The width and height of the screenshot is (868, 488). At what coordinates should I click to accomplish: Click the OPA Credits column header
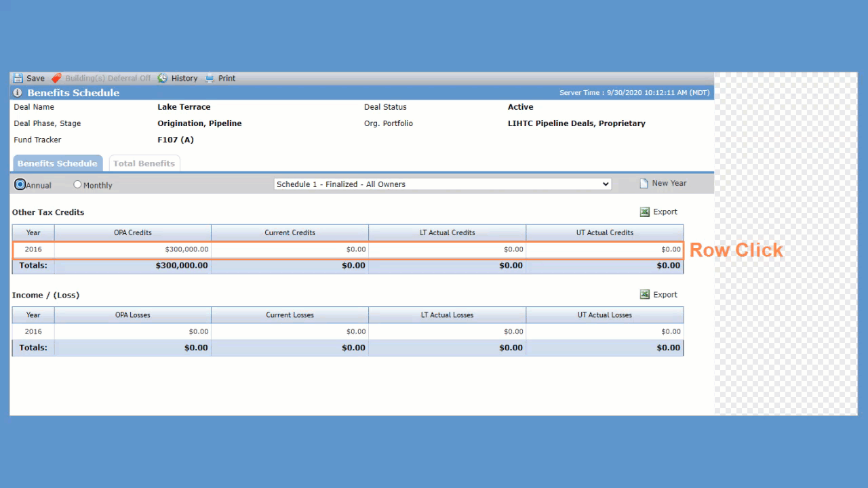133,232
